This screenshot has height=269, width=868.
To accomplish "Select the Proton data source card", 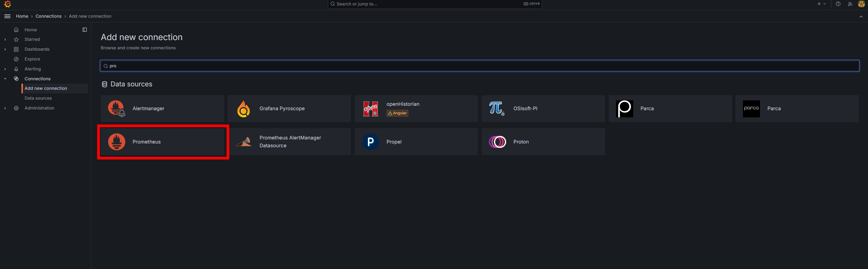I will click(x=543, y=142).
